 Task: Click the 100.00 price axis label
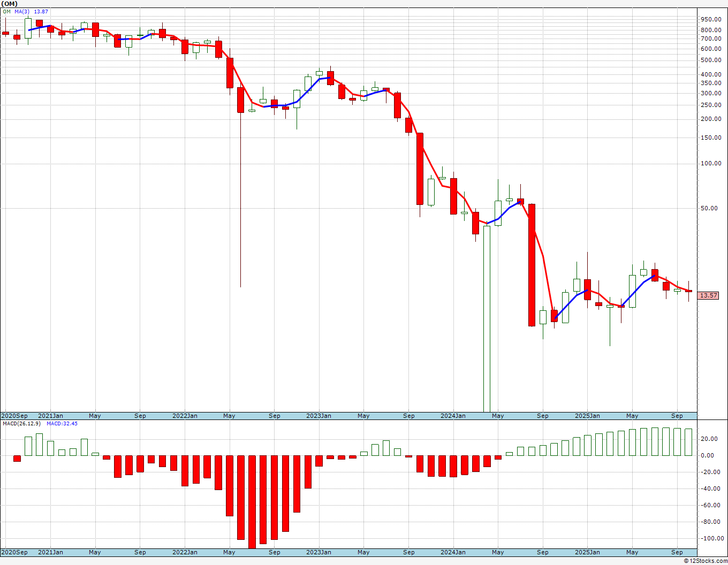pos(711,164)
